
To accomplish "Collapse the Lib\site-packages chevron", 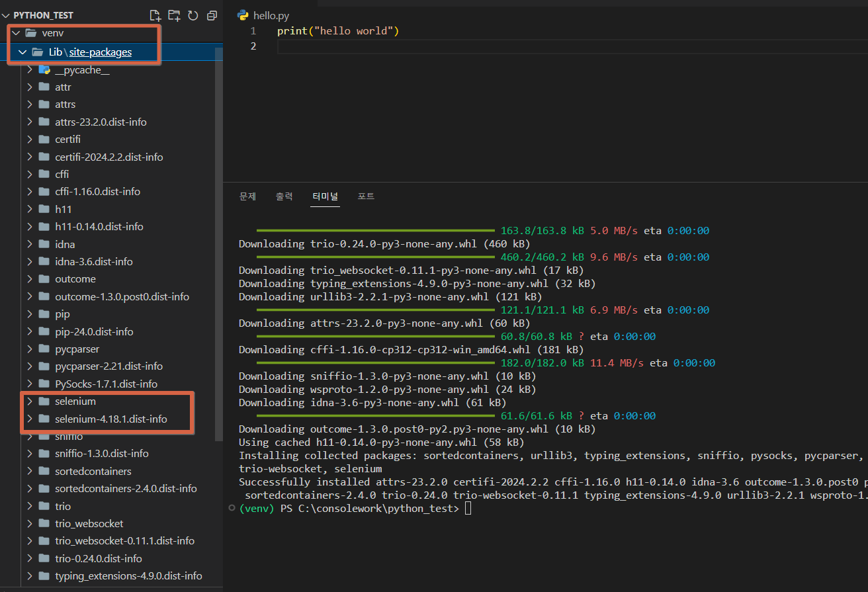I will pos(22,52).
